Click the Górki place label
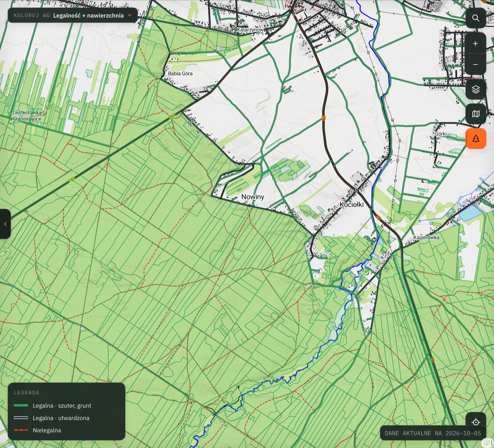 pyautogui.click(x=441, y=134)
